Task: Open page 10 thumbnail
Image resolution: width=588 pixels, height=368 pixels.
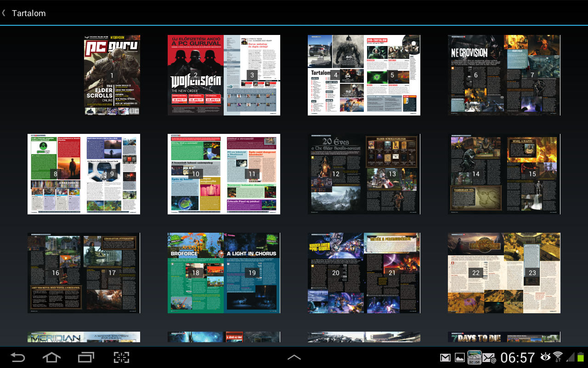Action: coord(196,174)
